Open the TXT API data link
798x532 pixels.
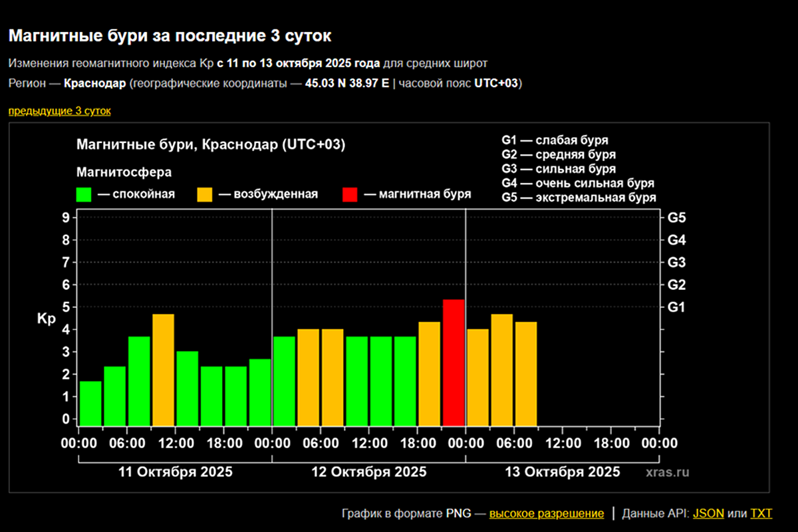(x=761, y=513)
